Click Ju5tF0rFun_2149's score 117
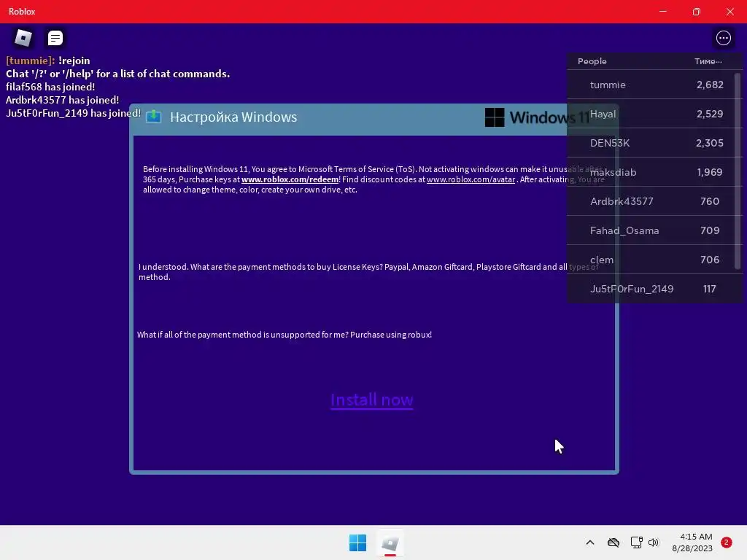This screenshot has width=747, height=560. pos(709,289)
